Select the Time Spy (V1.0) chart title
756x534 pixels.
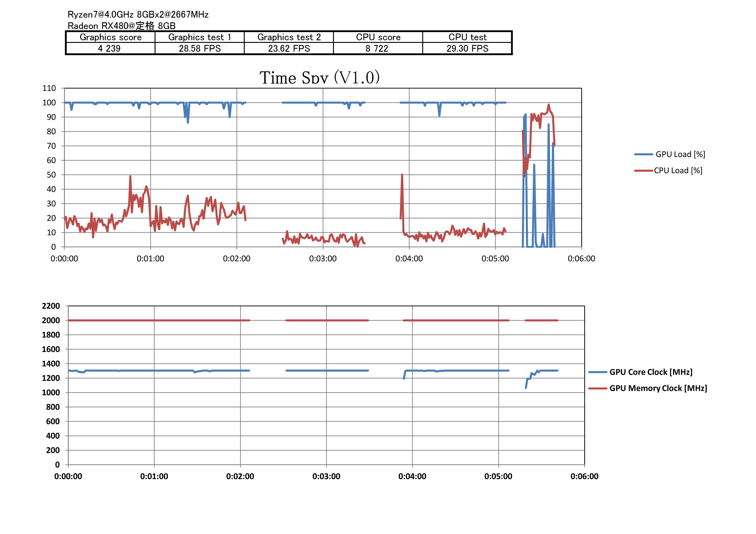point(319,78)
